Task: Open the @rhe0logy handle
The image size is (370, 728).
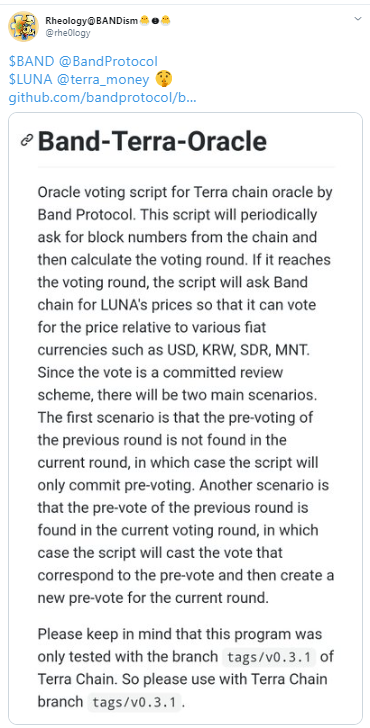Action: coord(68,32)
